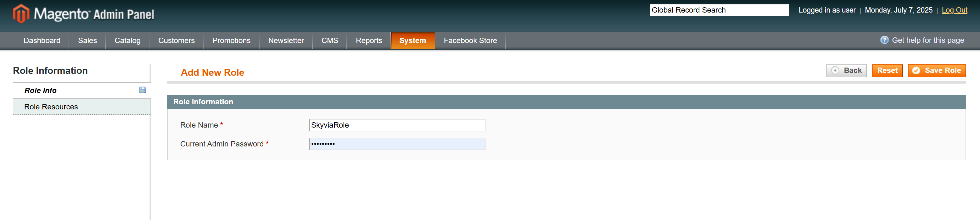Click the help question mark icon
The width and height of the screenshot is (980, 220).
tap(884, 40)
